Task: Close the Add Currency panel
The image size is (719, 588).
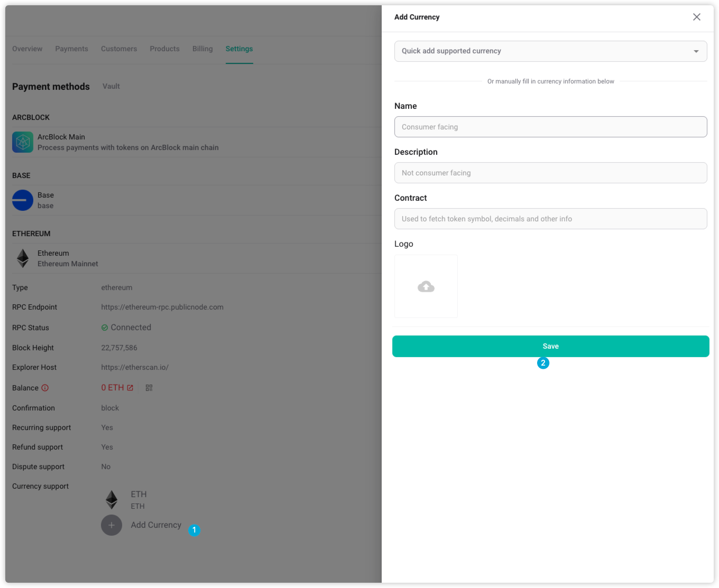Action: 696,17
